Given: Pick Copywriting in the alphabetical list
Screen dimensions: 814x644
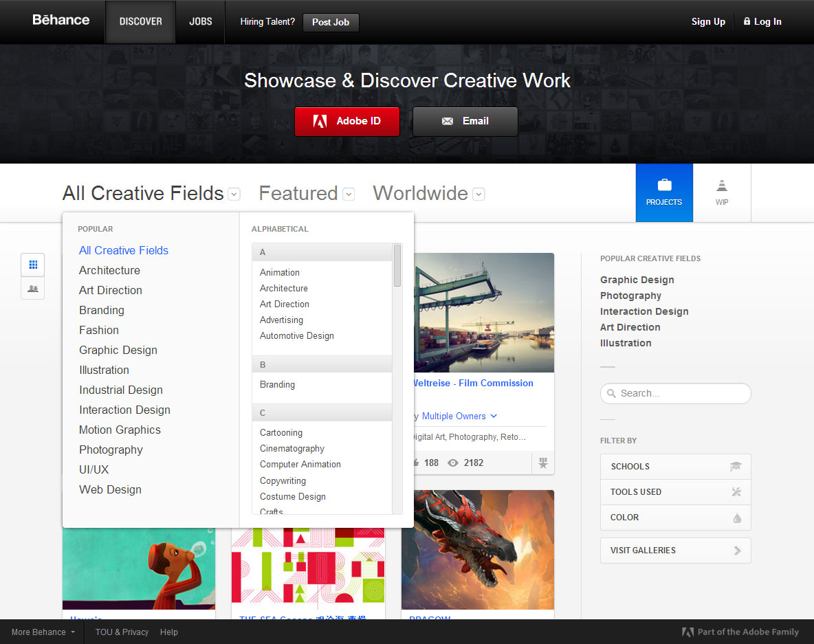Looking at the screenshot, I should (x=283, y=481).
